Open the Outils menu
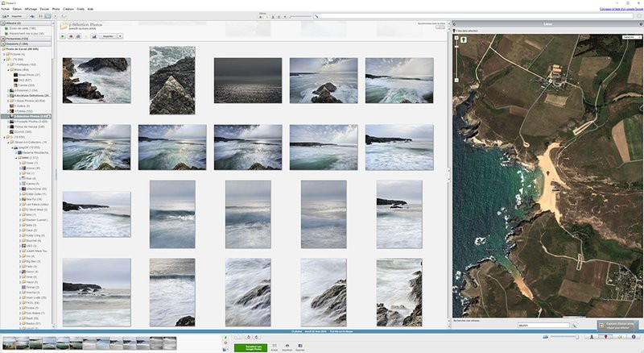Viewport: 644px width, 353px height. [x=80, y=9]
